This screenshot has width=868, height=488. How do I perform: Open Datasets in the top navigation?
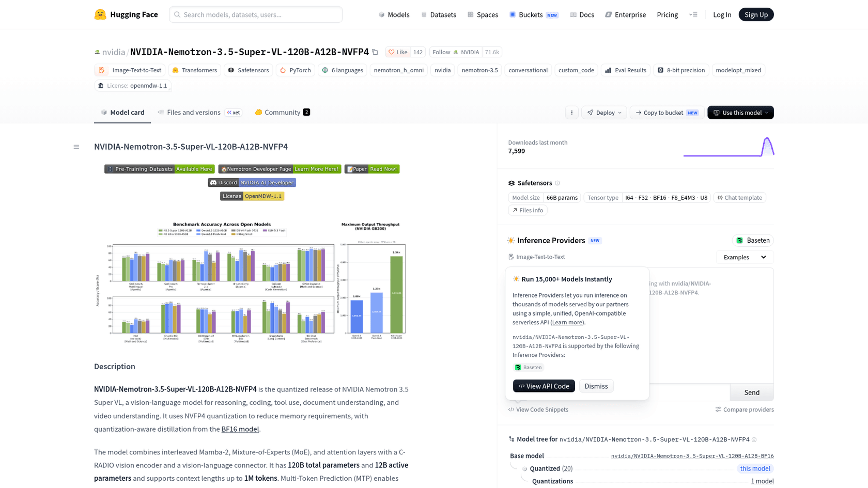point(439,14)
